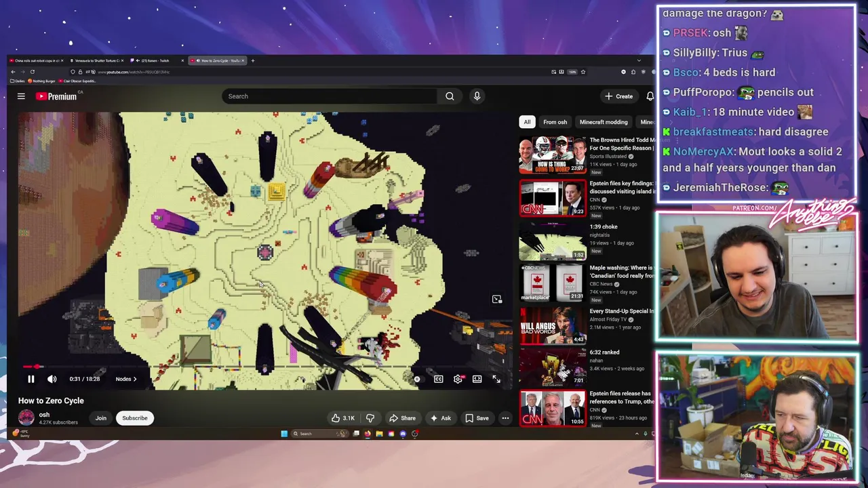Open File Explorer from the taskbar

pyautogui.click(x=379, y=434)
